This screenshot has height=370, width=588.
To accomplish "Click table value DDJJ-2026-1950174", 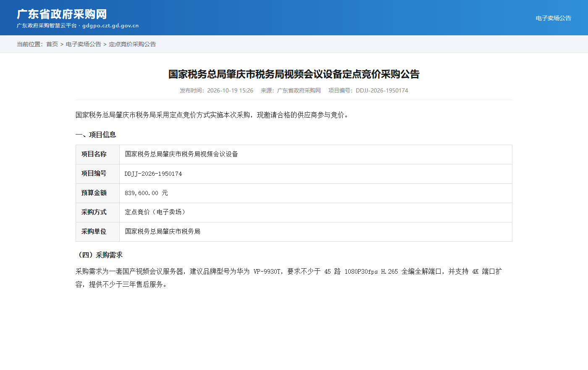I will (153, 174).
